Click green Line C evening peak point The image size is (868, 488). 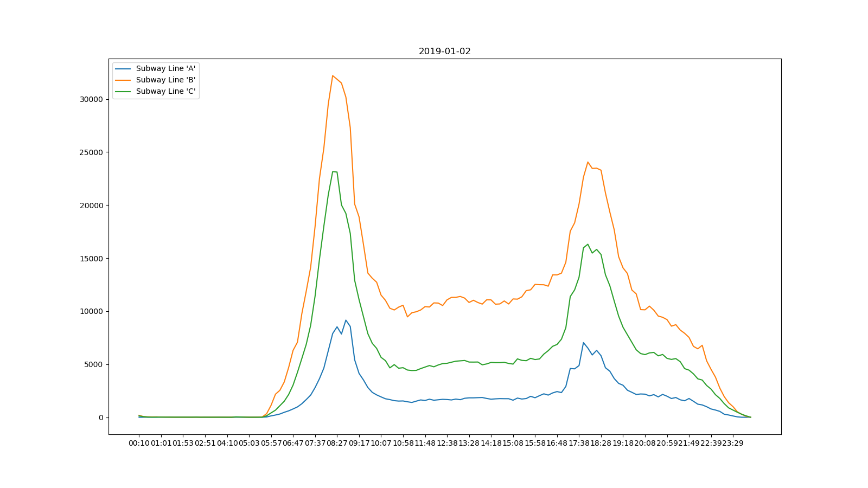(x=588, y=244)
